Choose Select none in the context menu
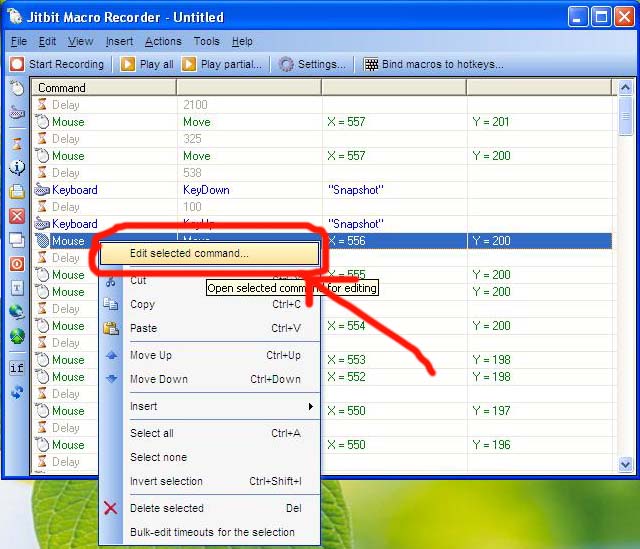640x549 pixels. point(209,457)
